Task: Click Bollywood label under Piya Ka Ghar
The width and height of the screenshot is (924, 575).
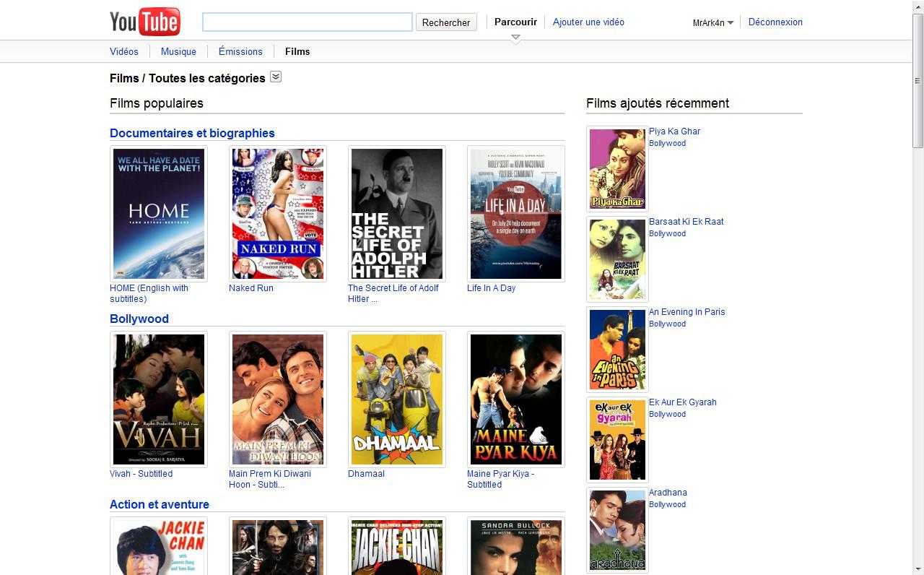Action: point(667,143)
